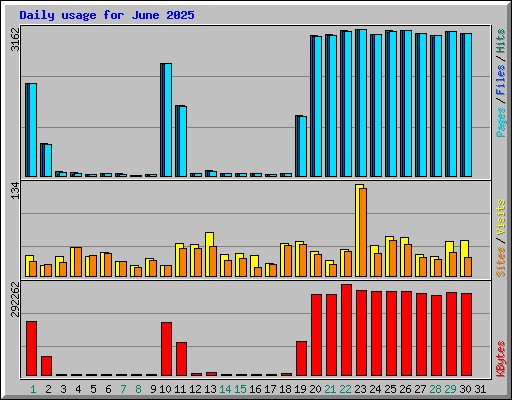Click the orange sites bar for day 4

pos(78,262)
